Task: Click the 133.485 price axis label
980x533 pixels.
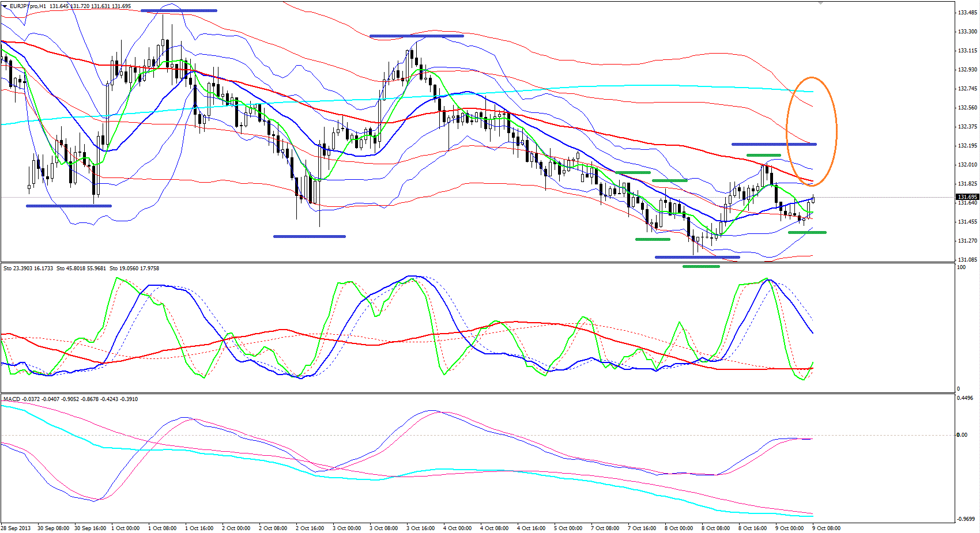Action: coord(967,13)
